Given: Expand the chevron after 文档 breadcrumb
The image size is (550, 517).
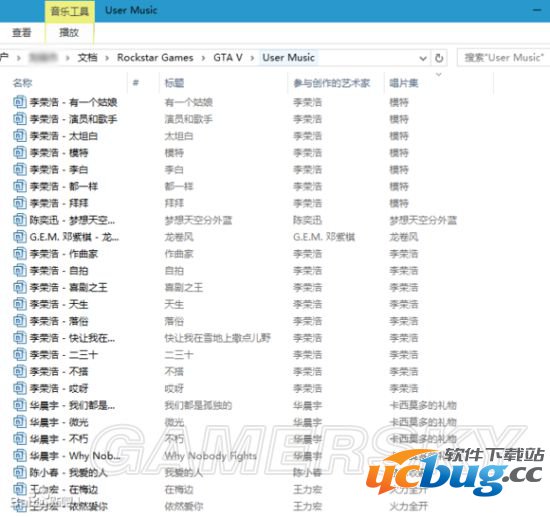Looking at the screenshot, I should pyautogui.click(x=107, y=58).
